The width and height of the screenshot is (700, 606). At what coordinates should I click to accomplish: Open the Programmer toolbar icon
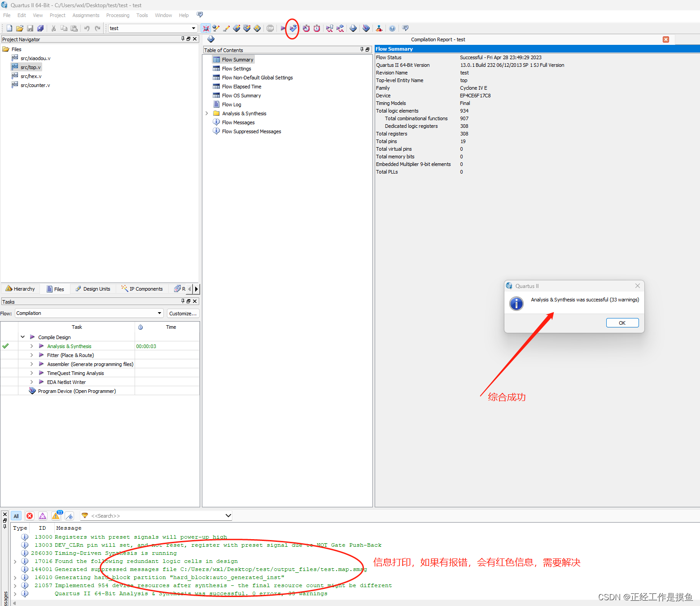(x=366, y=28)
